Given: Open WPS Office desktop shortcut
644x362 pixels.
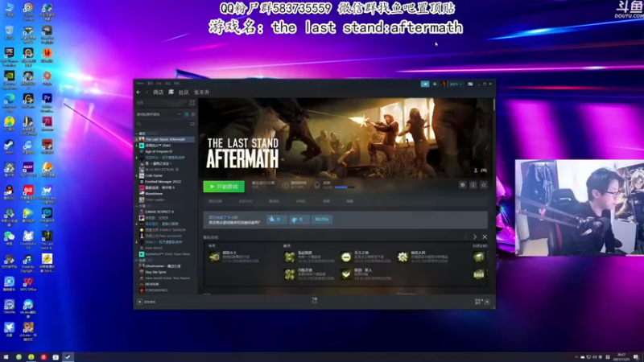Looking at the screenshot, I should (28, 284).
